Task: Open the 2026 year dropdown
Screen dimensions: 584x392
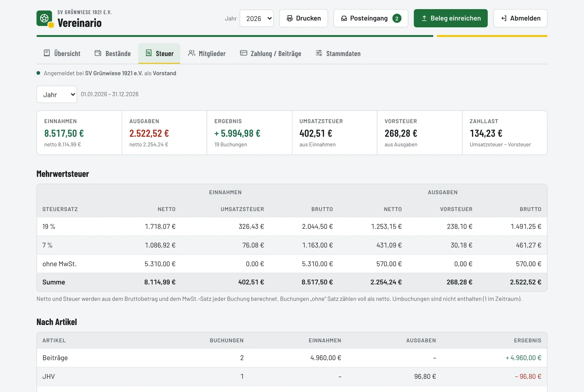Action: pyautogui.click(x=257, y=18)
